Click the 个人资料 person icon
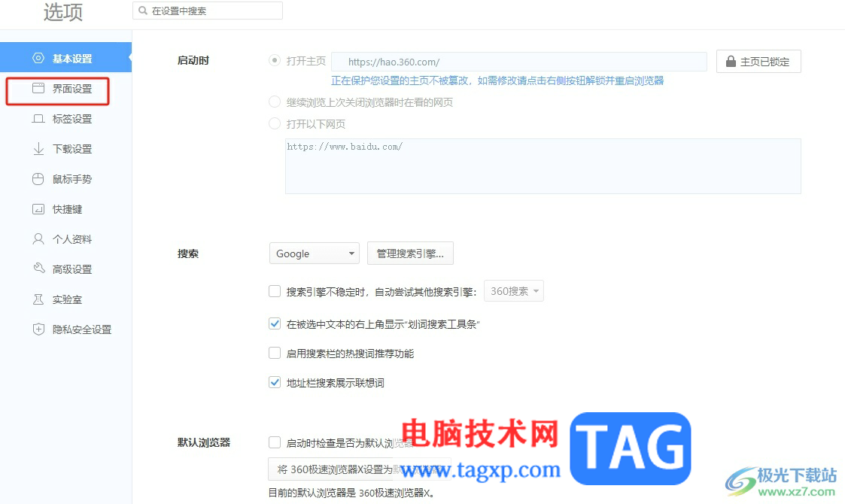Screen dimensions: 845x504 [38, 238]
